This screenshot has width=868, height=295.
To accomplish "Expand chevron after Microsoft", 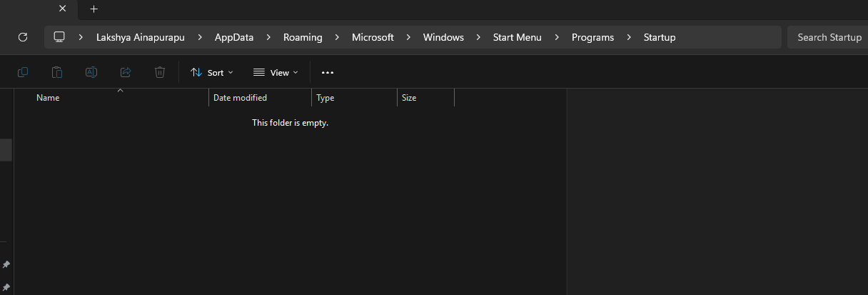I will (x=408, y=37).
